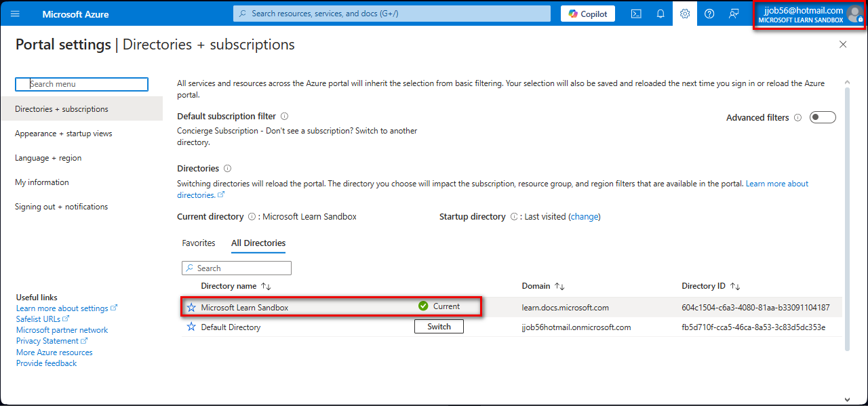868x406 pixels.
Task: Click the account avatar for jjob56@hotmail.com
Action: pos(854,14)
